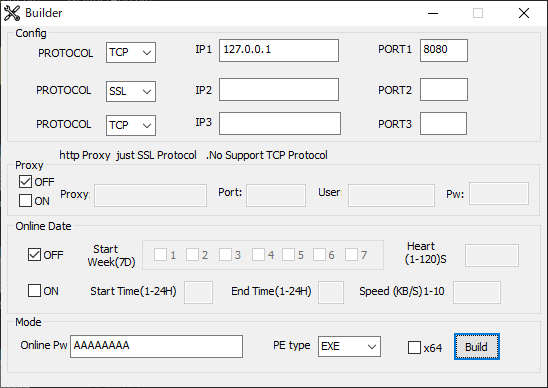
Task: Expand the PE type combo box
Action: click(x=349, y=346)
